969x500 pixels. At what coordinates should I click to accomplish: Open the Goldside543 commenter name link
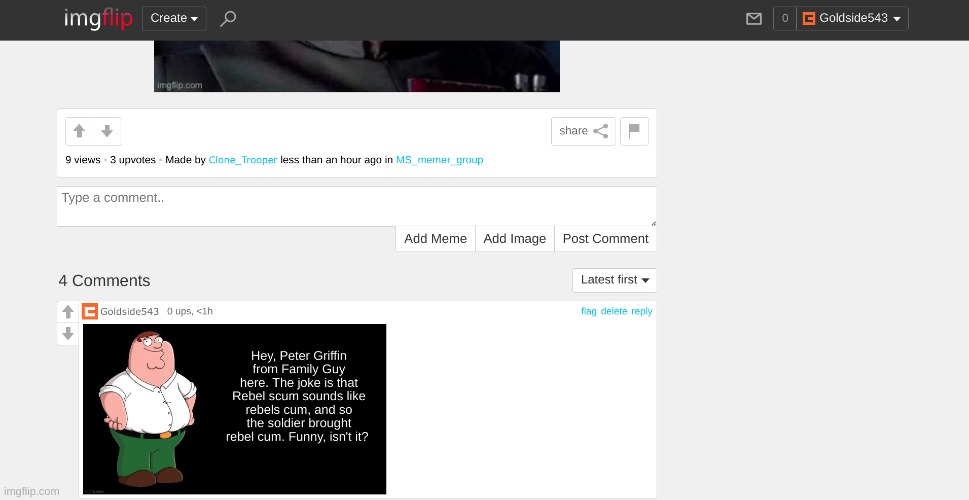[x=130, y=311]
